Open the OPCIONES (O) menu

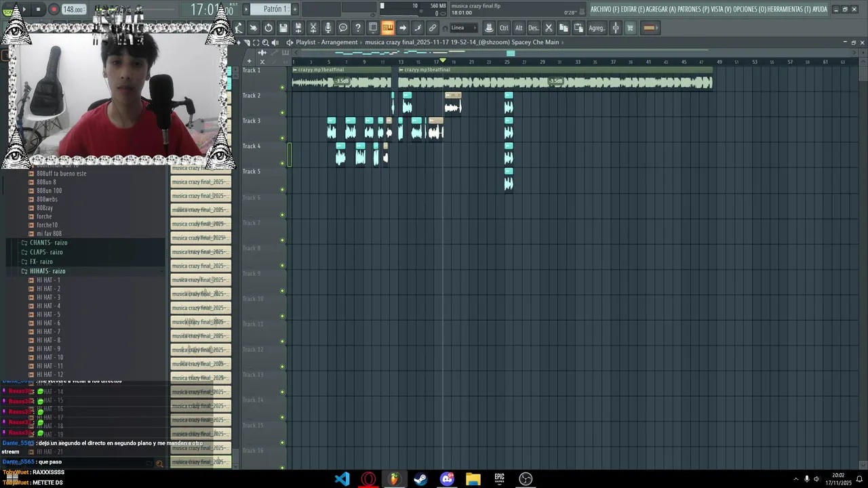coord(750,9)
